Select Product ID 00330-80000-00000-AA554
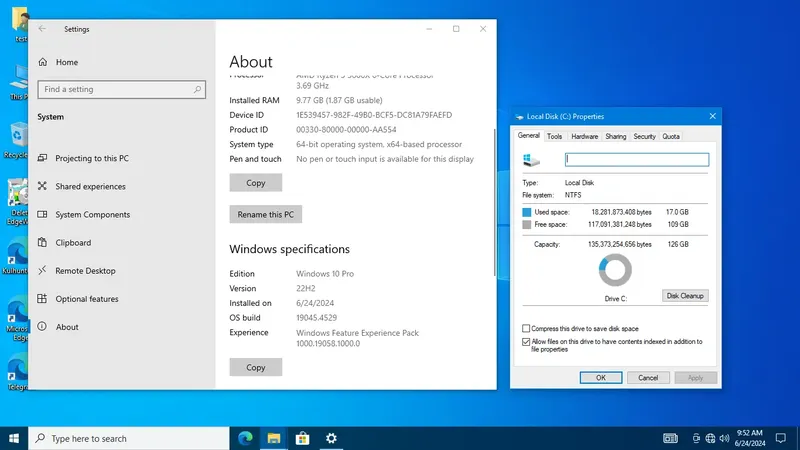The height and width of the screenshot is (450, 800). (346, 130)
